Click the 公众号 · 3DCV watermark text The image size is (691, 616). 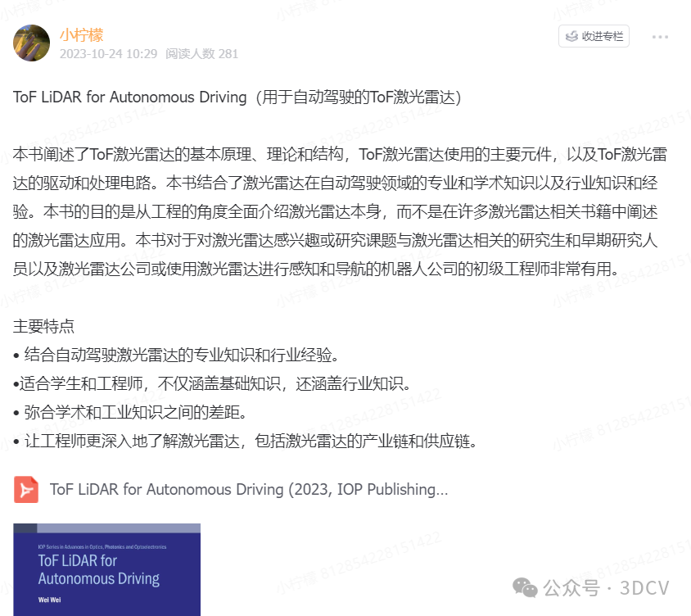[606, 588]
